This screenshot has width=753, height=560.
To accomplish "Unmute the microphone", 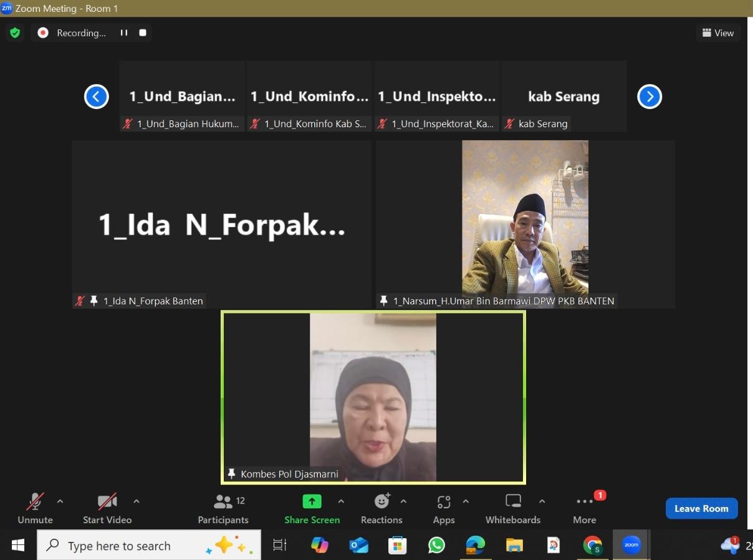I will click(35, 508).
